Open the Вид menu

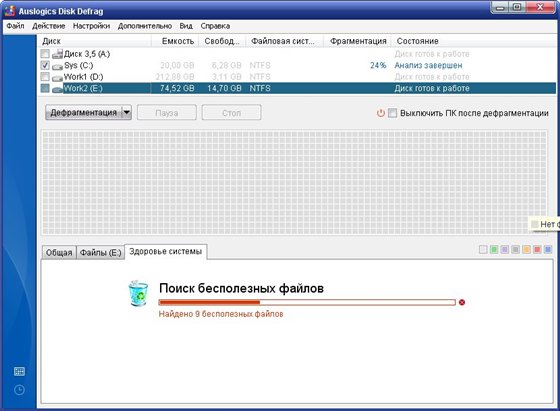[186, 26]
